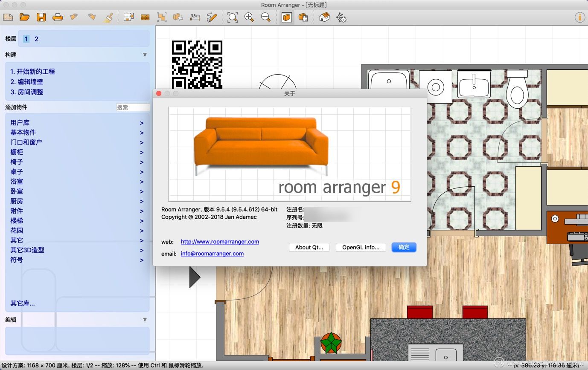
Task: Select the QR code on the canvas
Action: (197, 64)
